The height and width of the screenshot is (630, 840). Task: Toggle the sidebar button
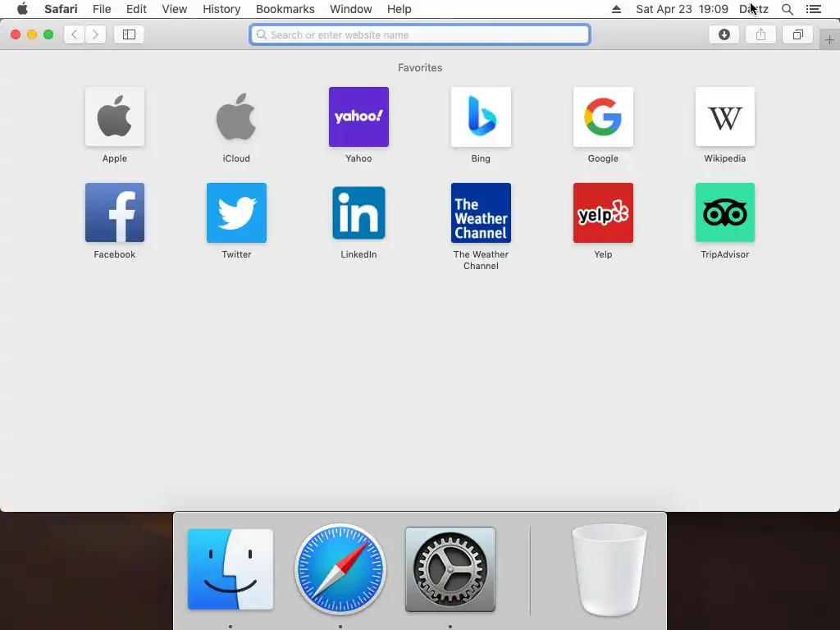129,34
